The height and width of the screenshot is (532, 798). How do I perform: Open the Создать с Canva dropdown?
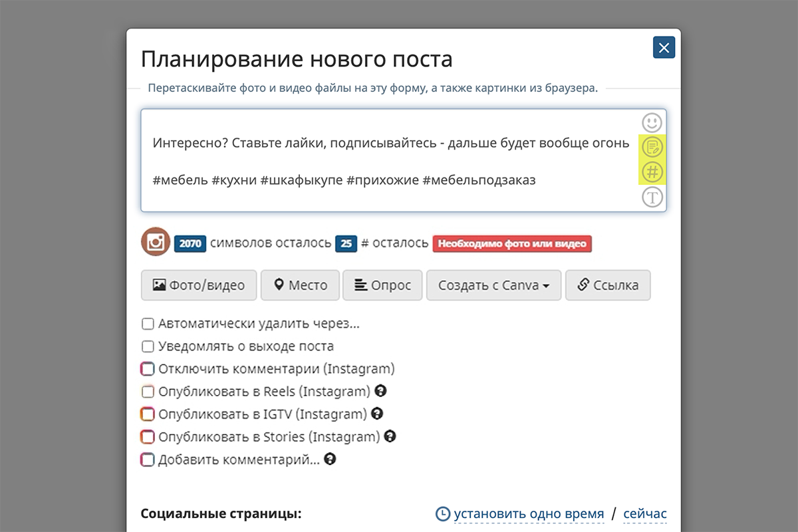coord(494,285)
